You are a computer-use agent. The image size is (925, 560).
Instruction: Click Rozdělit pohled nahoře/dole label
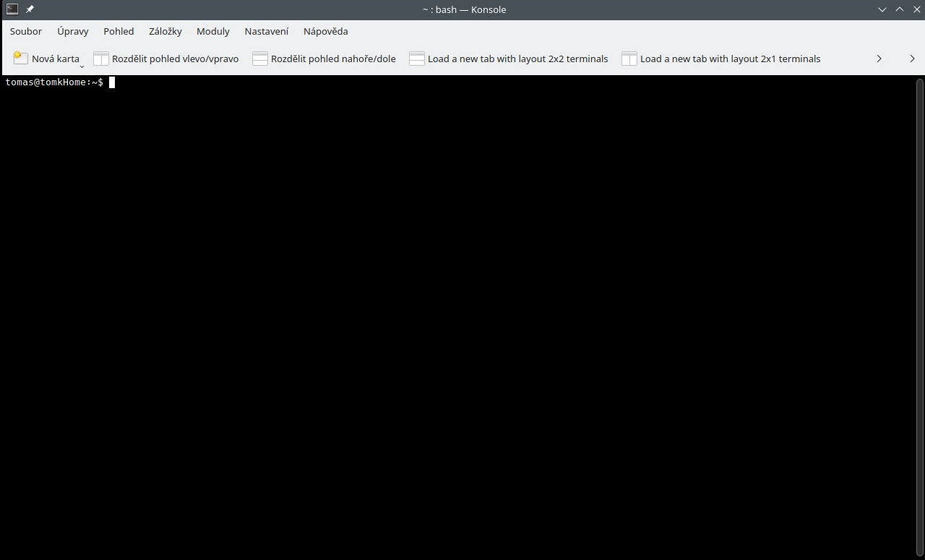pyautogui.click(x=333, y=59)
